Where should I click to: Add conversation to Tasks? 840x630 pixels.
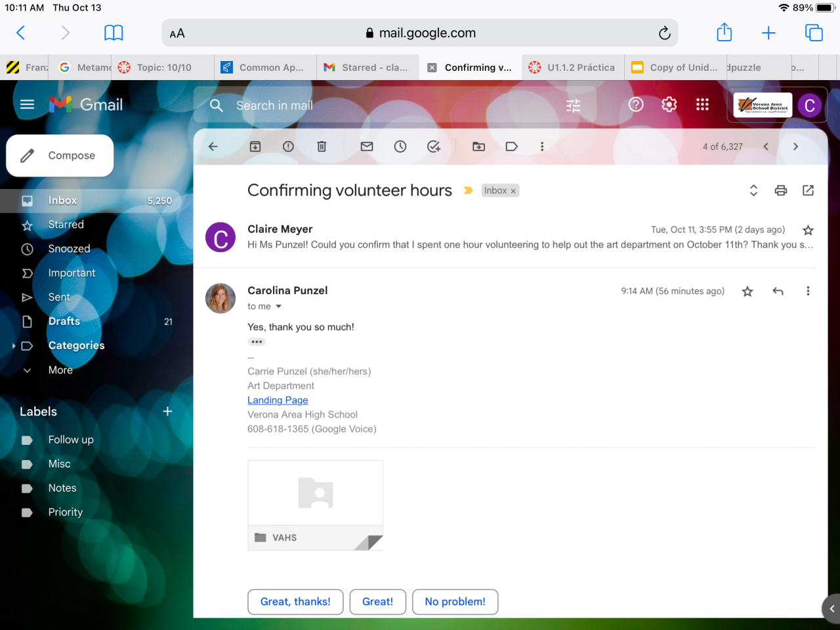pyautogui.click(x=434, y=146)
